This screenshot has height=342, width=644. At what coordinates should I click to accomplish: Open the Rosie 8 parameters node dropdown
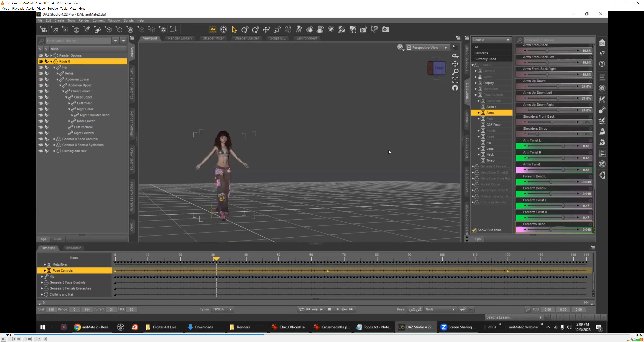[x=491, y=40]
